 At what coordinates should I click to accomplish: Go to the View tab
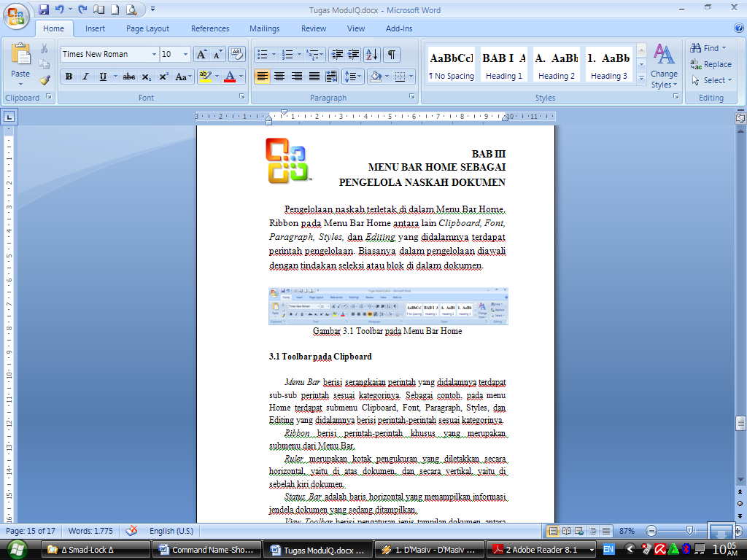coord(356,28)
